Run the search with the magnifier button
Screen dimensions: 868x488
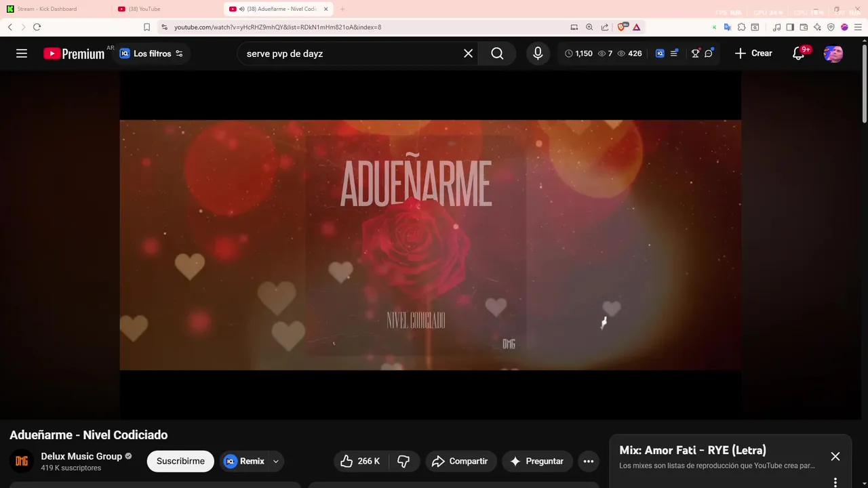click(x=497, y=54)
